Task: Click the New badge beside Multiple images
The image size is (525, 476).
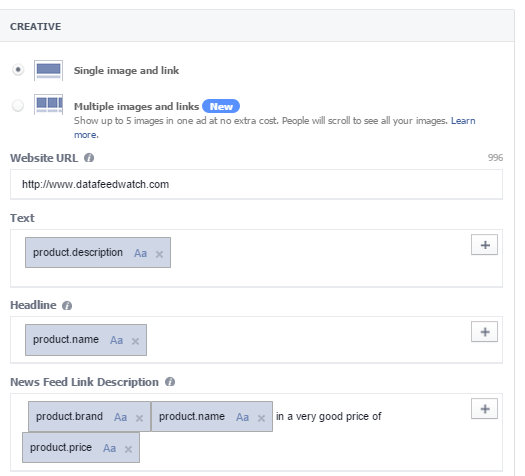Action: [221, 106]
